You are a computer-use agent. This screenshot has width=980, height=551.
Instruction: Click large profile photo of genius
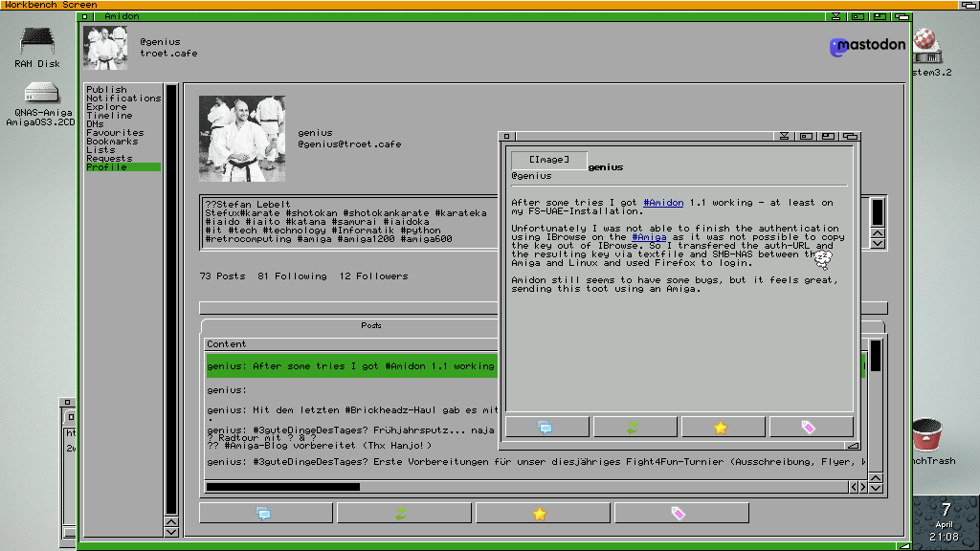pos(242,139)
